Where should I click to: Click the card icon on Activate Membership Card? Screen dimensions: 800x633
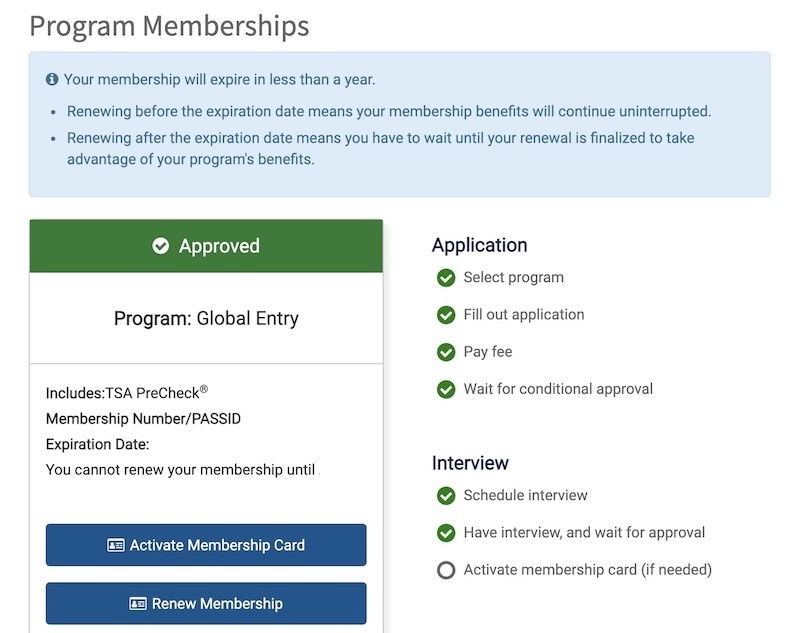coord(115,545)
